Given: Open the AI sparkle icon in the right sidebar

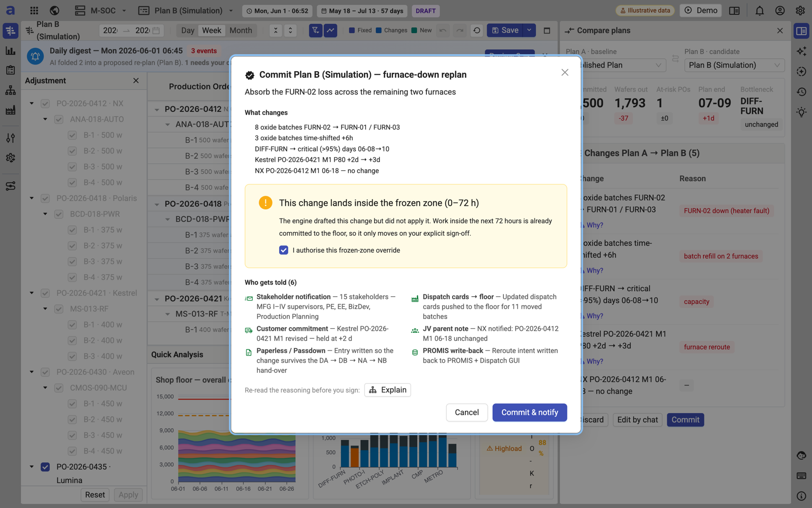Looking at the screenshot, I should pos(801,51).
